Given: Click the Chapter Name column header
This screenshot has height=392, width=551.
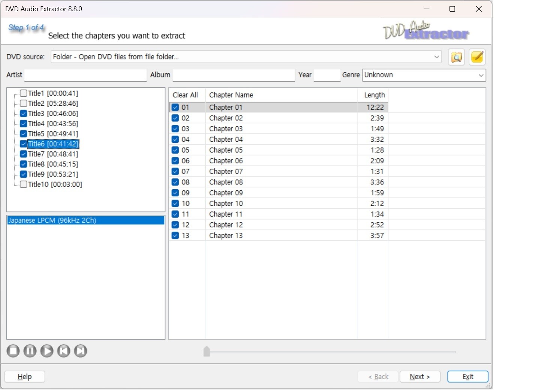Looking at the screenshot, I should pos(281,95).
